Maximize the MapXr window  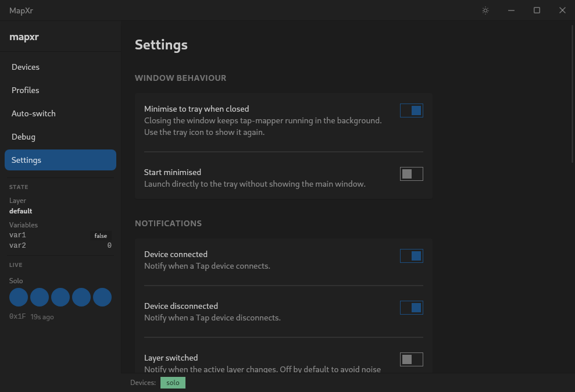(x=537, y=10)
